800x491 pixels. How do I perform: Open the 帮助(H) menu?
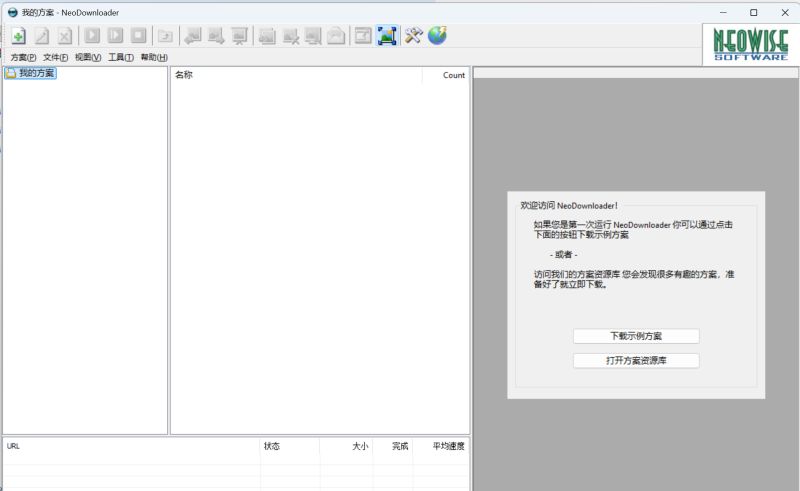[154, 57]
